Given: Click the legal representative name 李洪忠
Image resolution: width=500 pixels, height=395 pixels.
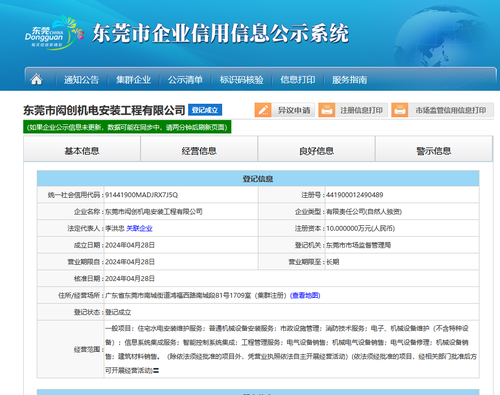Looking at the screenshot, I should 115,228.
